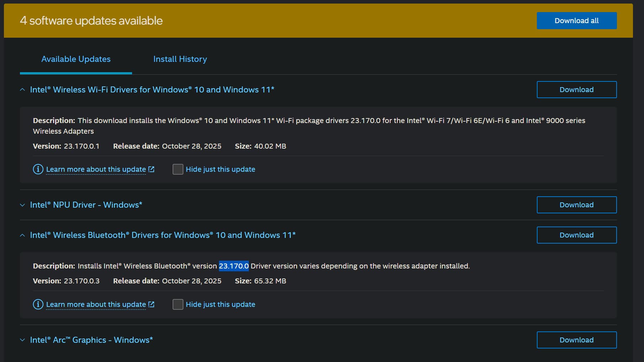Click the info icon beside Bluetooth update learn more

38,304
